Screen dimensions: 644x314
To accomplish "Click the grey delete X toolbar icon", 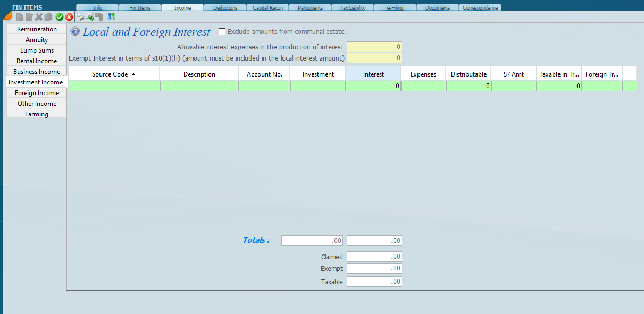I will 39,17.
